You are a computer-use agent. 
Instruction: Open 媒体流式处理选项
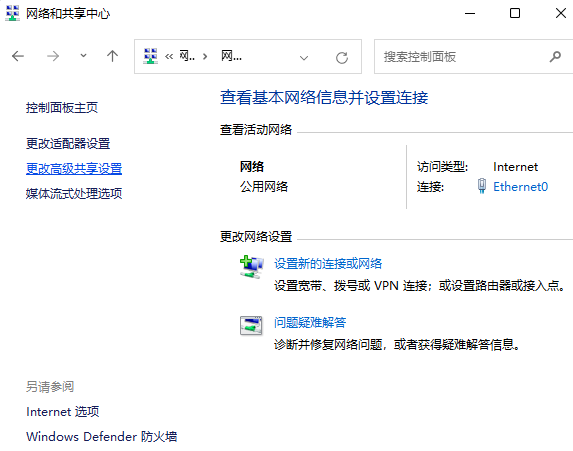74,193
